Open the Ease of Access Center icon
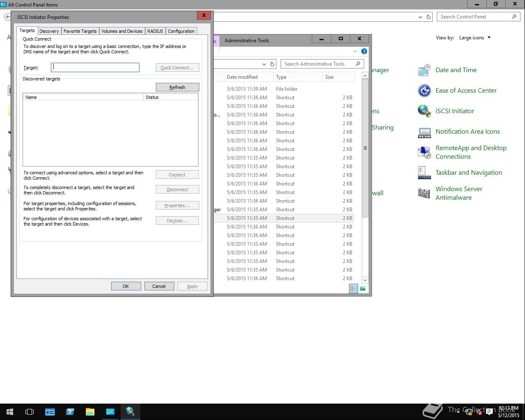This screenshot has height=420, width=525. click(424, 91)
